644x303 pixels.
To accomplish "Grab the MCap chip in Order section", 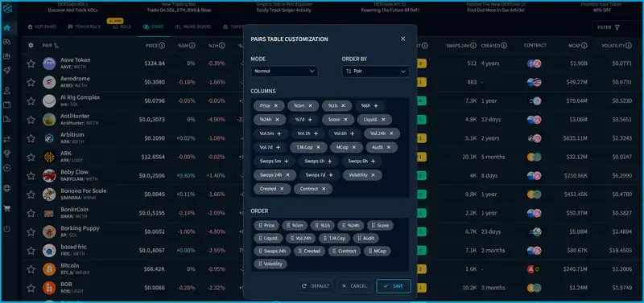I will click(377, 252).
